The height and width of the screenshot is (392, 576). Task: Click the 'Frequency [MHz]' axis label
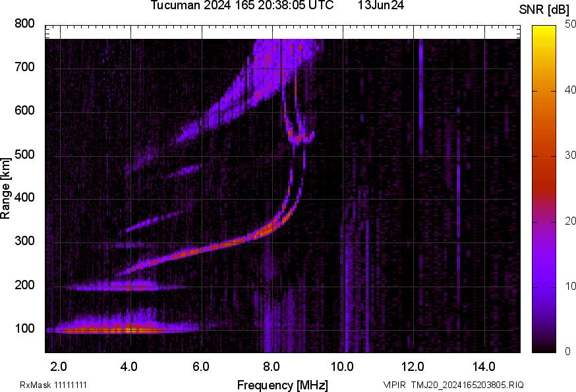point(283,385)
